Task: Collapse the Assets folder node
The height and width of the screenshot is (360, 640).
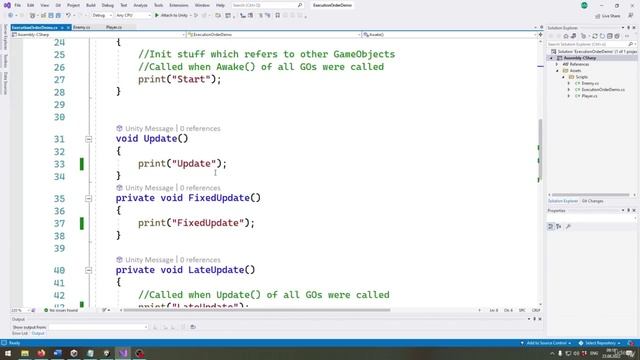Action: 558,71
